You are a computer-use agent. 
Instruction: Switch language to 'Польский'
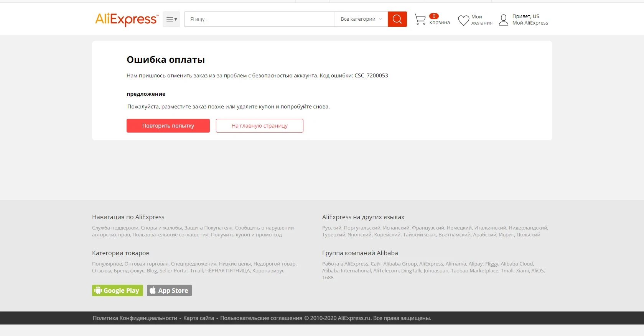(x=528, y=235)
